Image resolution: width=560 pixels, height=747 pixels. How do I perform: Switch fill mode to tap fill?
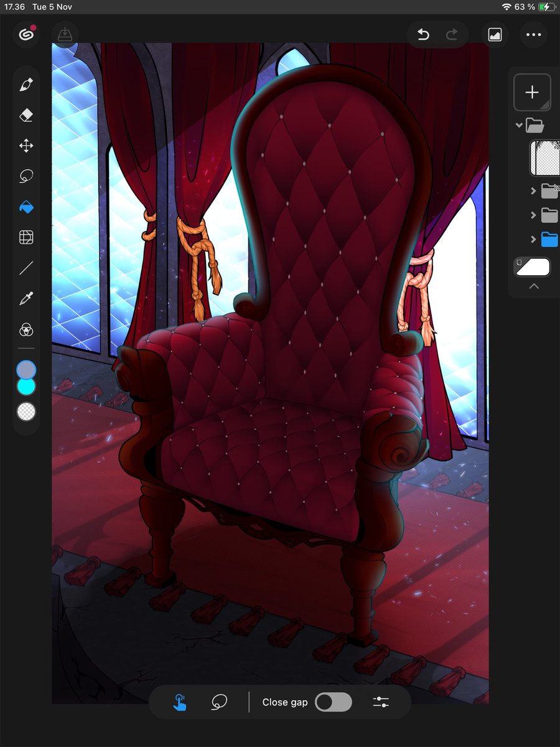point(179,702)
